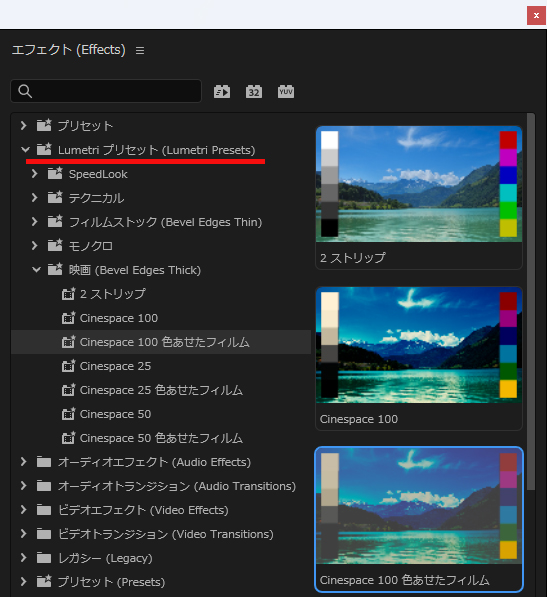Click Cinespace 100 色あせたフィルム preset icon
The height and width of the screenshot is (597, 547).
[x=69, y=342]
